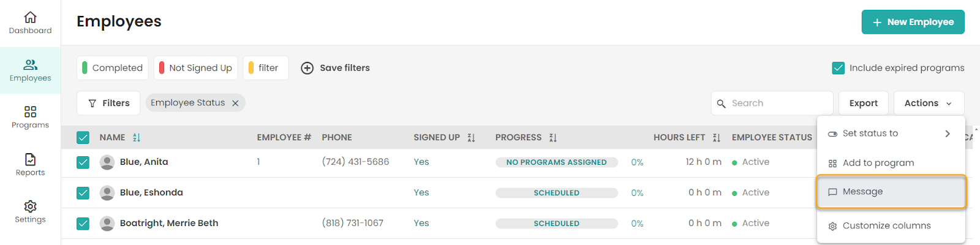This screenshot has height=245, width=980.
Task: Open the Filters dropdown button
Action: pyautogui.click(x=108, y=103)
